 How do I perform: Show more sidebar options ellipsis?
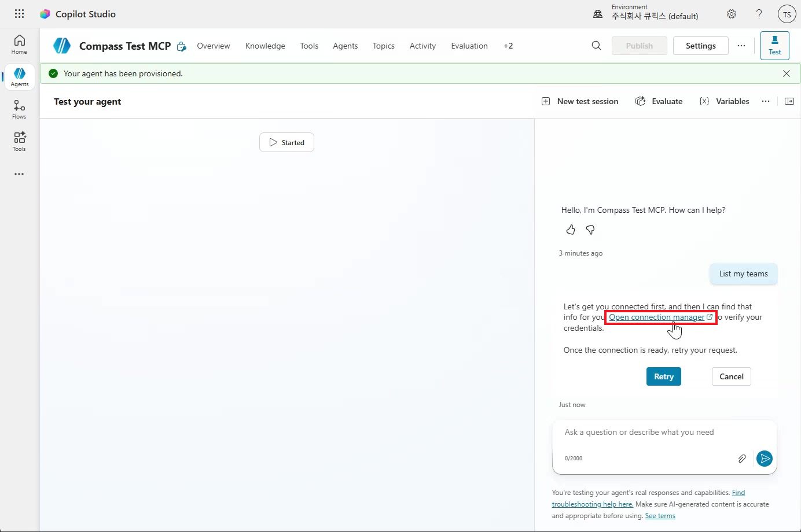[x=19, y=174]
